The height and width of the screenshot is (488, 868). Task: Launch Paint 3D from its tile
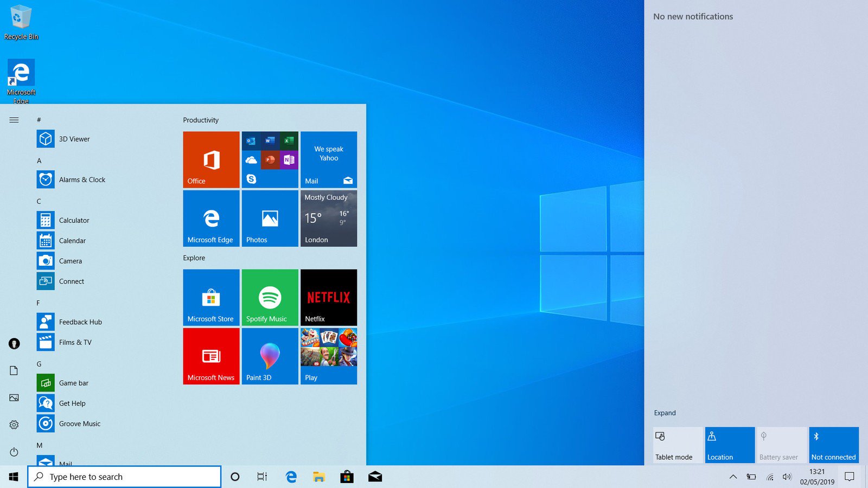(270, 356)
